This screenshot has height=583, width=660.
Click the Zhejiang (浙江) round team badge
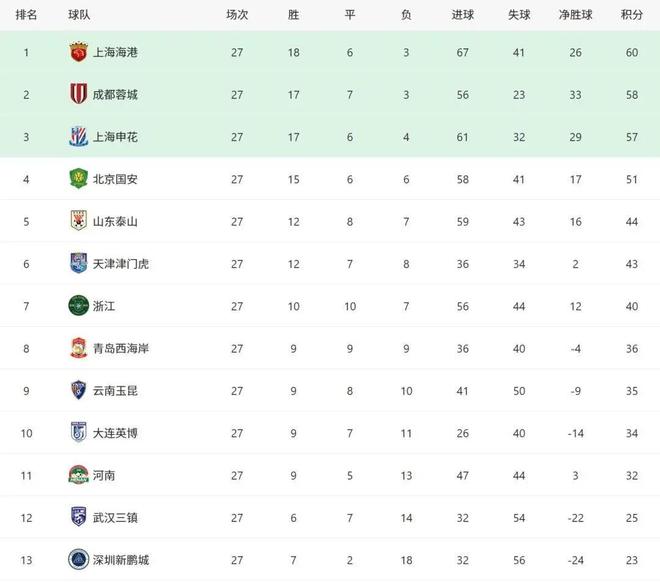click(x=78, y=306)
